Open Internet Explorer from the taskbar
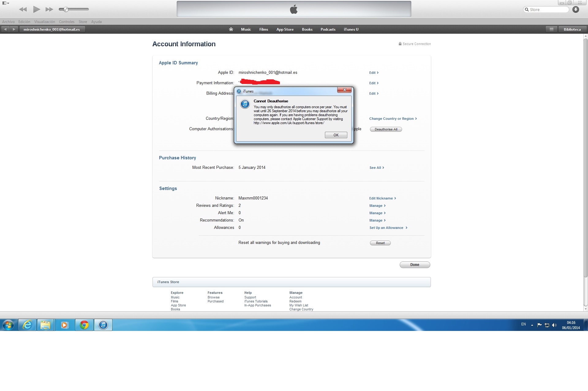Screen dimensions: 588x391 [27, 325]
